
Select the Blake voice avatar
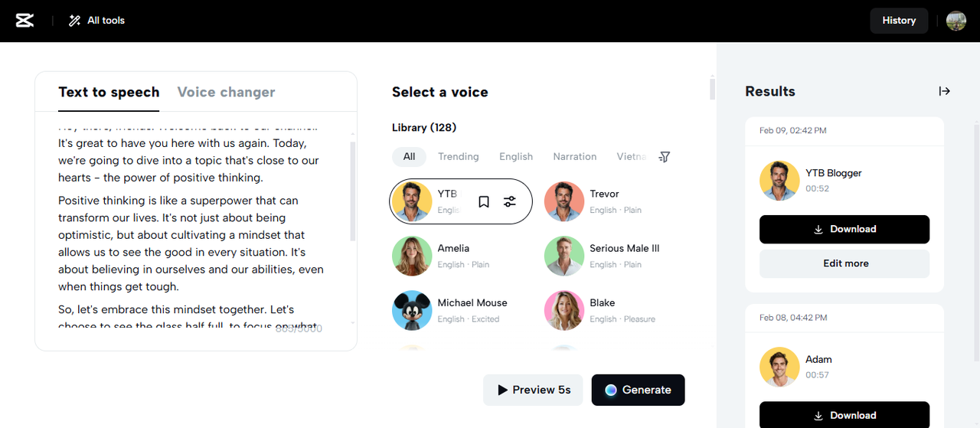pyautogui.click(x=564, y=310)
